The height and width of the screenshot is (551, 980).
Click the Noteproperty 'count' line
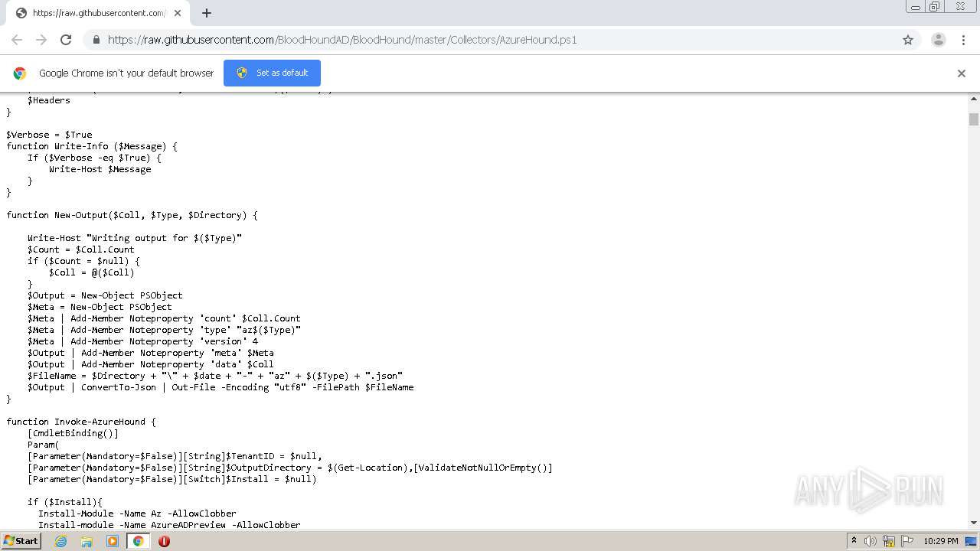(164, 318)
